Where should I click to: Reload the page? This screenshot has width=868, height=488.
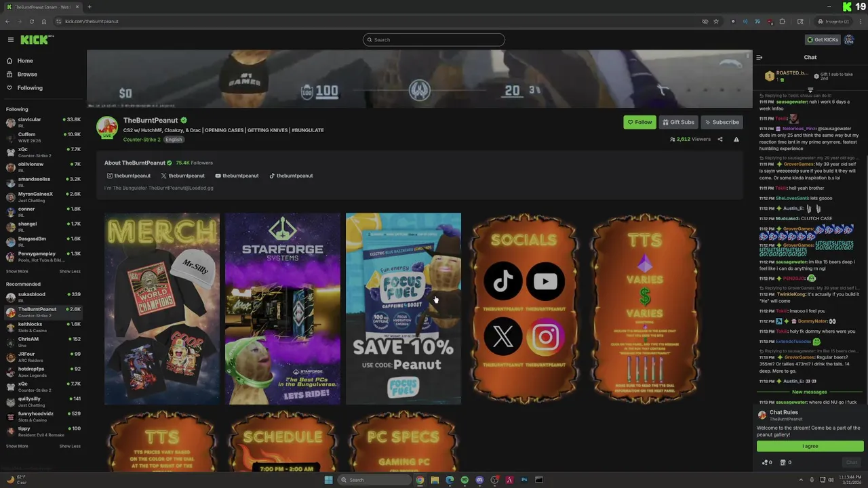[x=31, y=21]
